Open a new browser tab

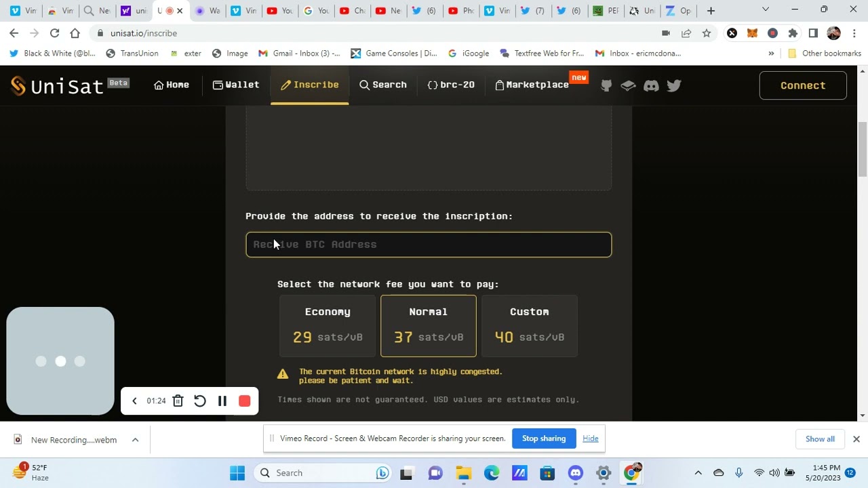click(711, 11)
